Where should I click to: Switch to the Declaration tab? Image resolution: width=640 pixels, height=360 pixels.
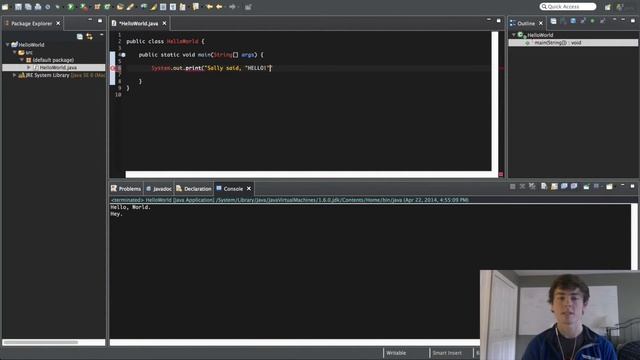click(194, 189)
